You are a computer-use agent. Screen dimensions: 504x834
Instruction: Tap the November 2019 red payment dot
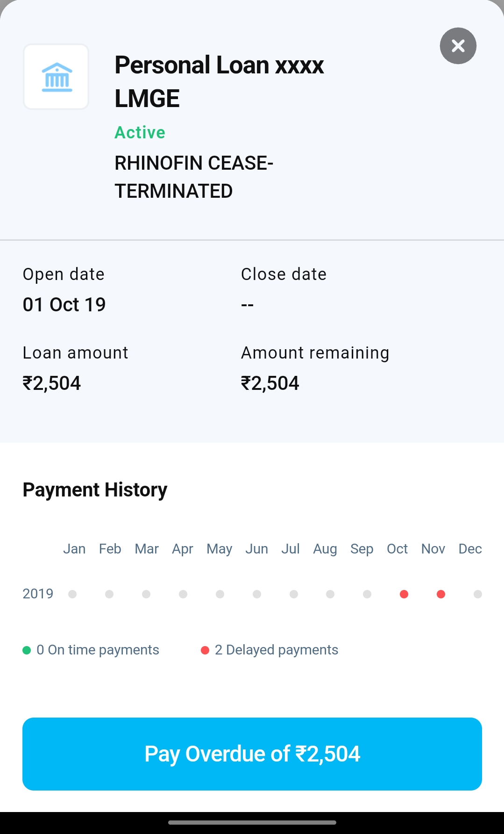coord(440,594)
